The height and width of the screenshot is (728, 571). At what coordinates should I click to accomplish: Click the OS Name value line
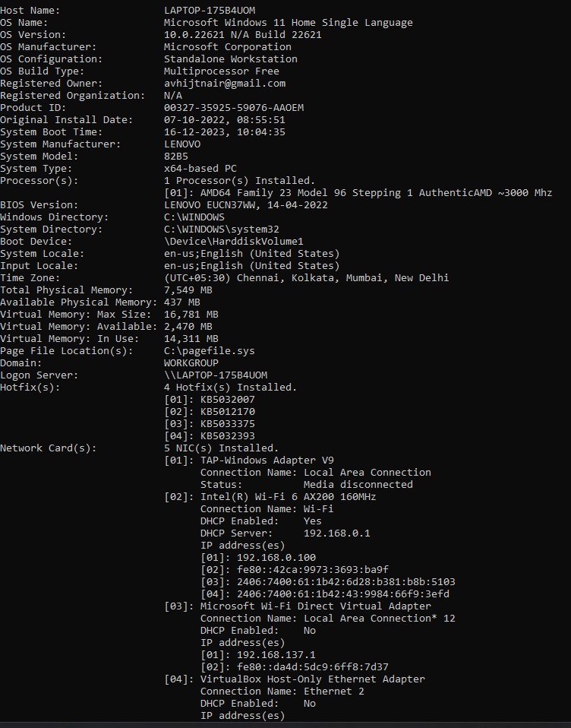pos(288,22)
